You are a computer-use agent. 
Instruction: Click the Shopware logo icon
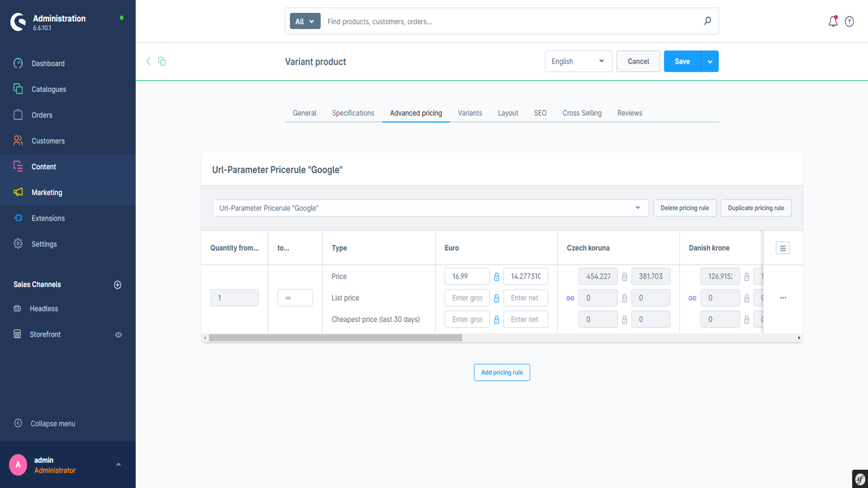(x=18, y=22)
